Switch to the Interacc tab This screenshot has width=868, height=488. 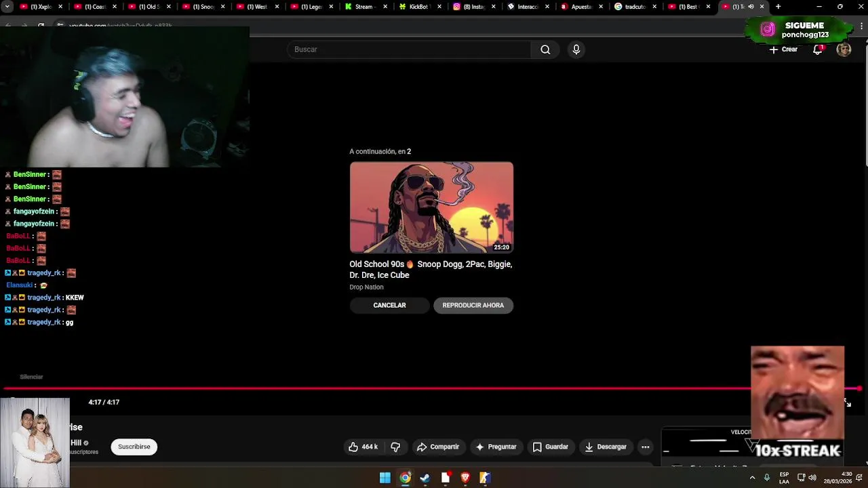pos(528,7)
